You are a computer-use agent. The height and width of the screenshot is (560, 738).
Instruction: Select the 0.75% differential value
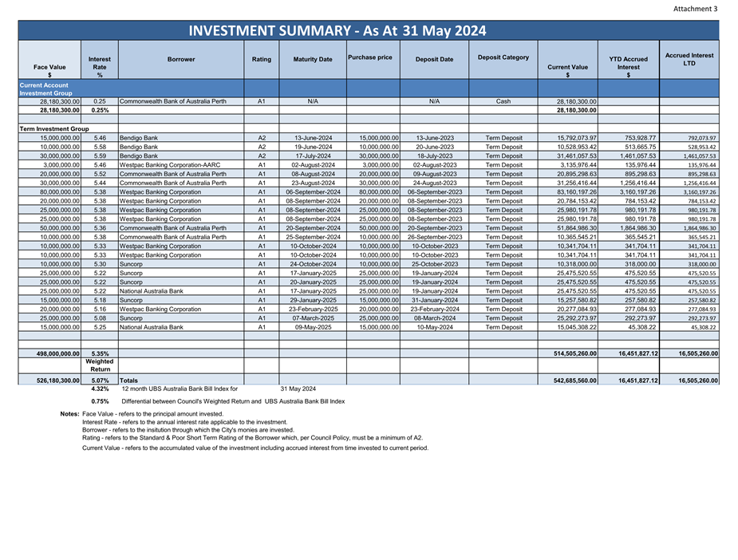[100, 401]
